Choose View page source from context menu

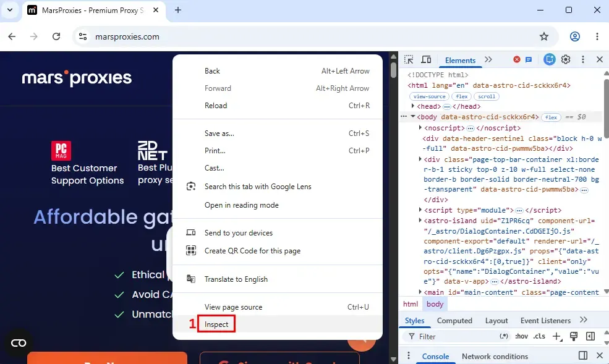(278, 307)
